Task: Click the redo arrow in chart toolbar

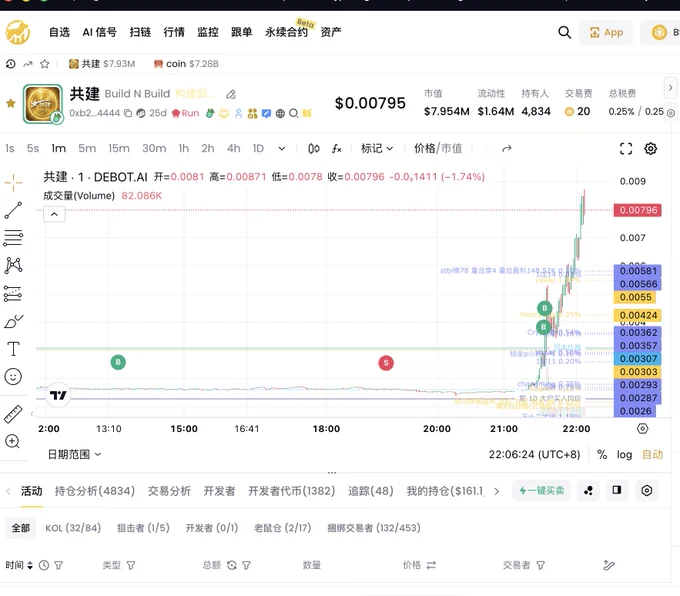Action: 507,149
